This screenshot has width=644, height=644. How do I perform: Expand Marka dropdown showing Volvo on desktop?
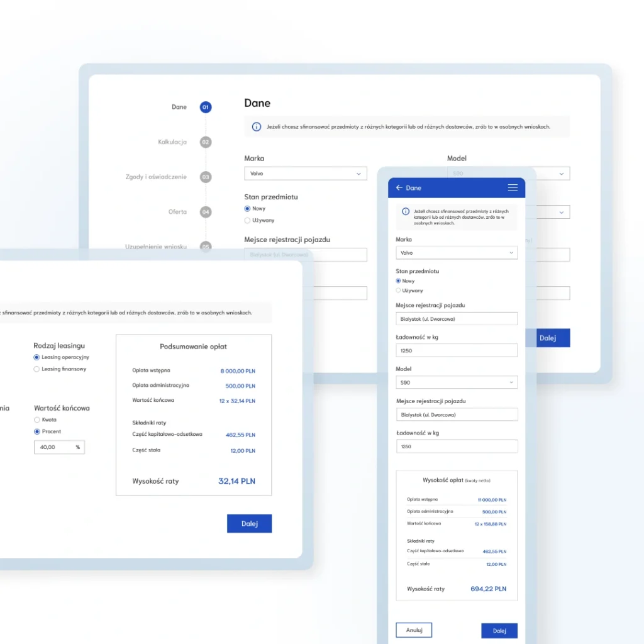(305, 174)
